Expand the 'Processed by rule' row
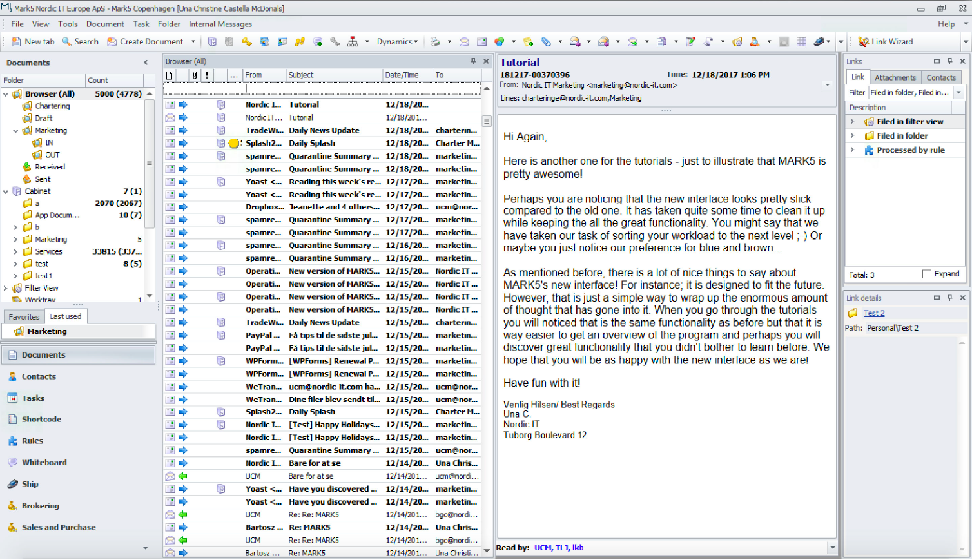The height and width of the screenshot is (560, 972). pyautogui.click(x=852, y=150)
